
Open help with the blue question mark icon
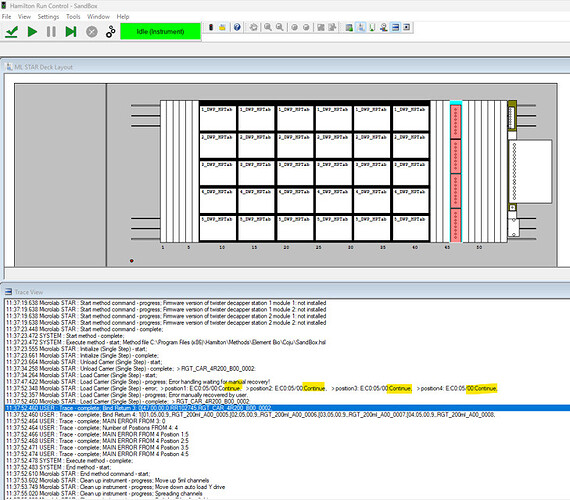tap(237, 27)
